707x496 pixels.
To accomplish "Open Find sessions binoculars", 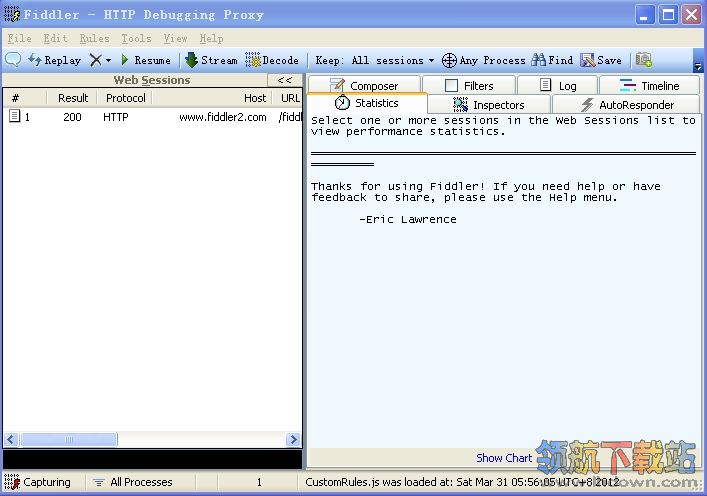I will 551,60.
